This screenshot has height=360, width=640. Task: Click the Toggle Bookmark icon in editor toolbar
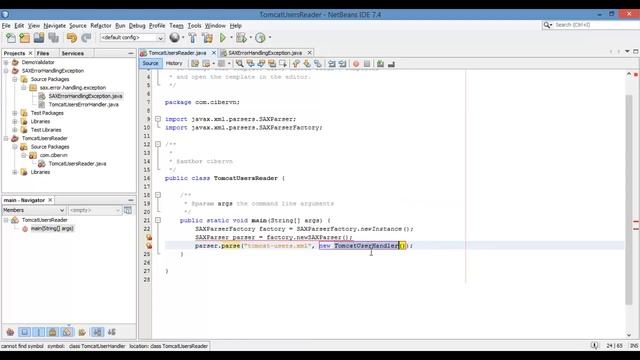click(x=318, y=64)
